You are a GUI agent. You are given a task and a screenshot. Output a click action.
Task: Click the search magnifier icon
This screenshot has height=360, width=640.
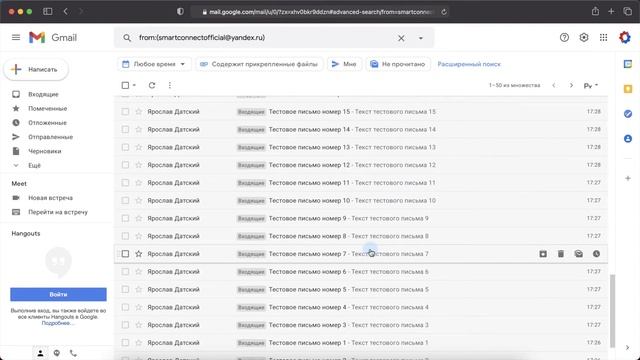tap(127, 38)
